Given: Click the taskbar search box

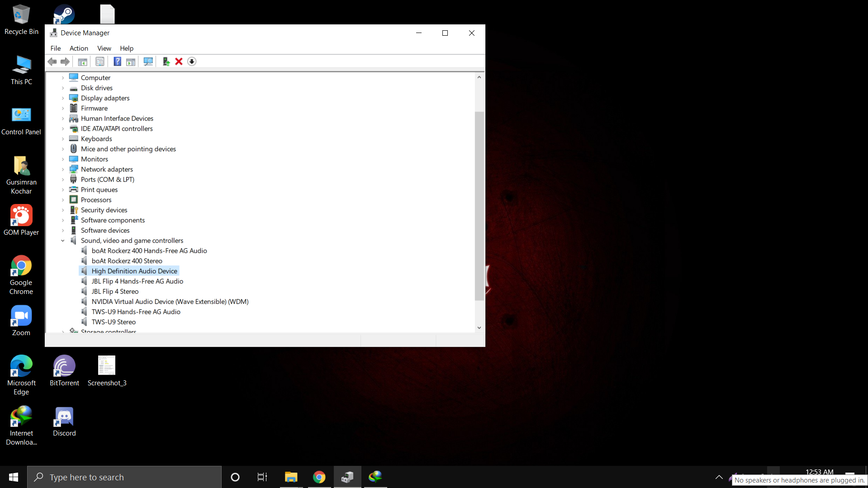Looking at the screenshot, I should [124, 477].
